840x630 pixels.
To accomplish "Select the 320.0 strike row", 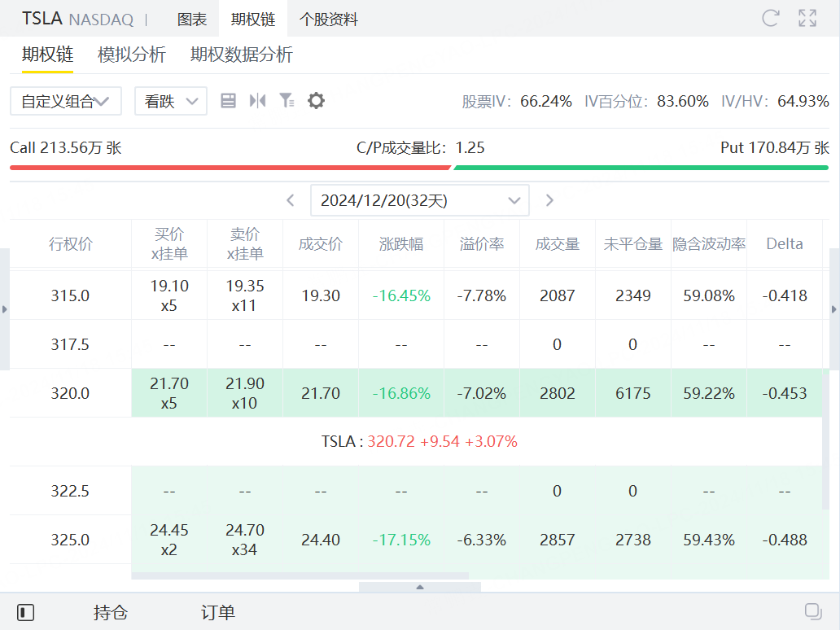I will (416, 393).
